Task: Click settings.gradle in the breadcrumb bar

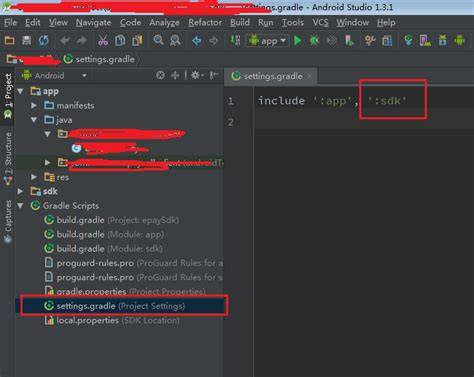Action: [99, 59]
